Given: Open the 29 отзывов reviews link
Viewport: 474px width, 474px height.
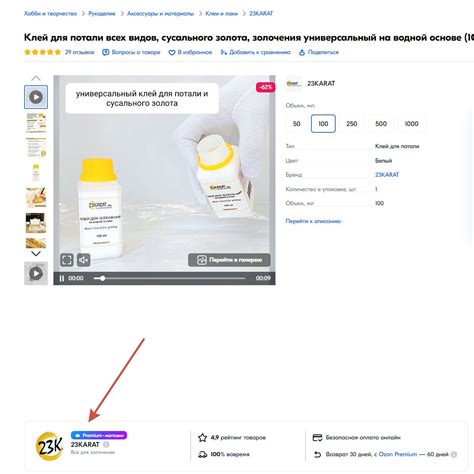Looking at the screenshot, I should pyautogui.click(x=79, y=52).
